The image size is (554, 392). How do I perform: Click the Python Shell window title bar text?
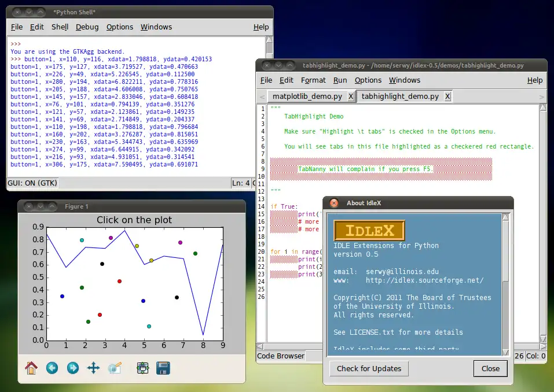click(x=75, y=12)
